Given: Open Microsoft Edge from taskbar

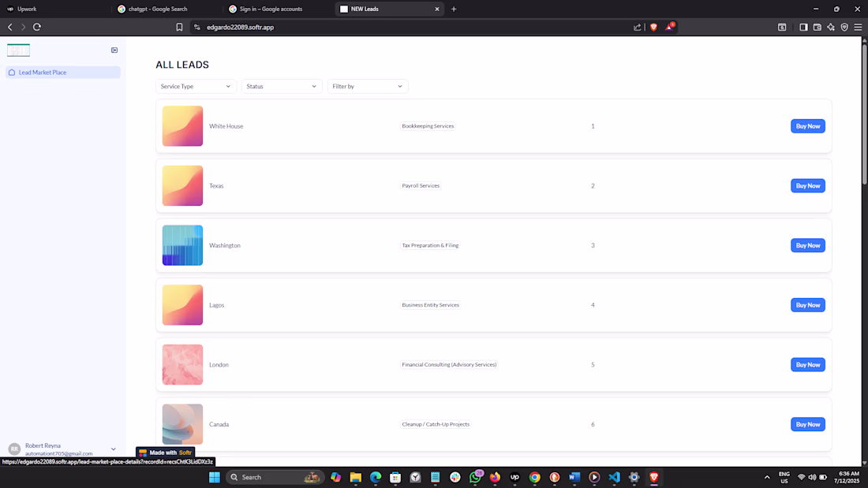Looking at the screenshot, I should click(x=376, y=477).
